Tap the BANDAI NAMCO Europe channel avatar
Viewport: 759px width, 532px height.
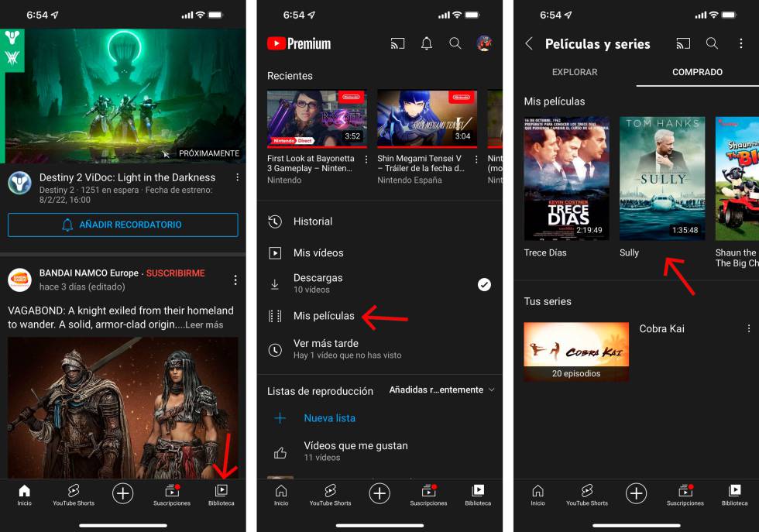point(20,280)
